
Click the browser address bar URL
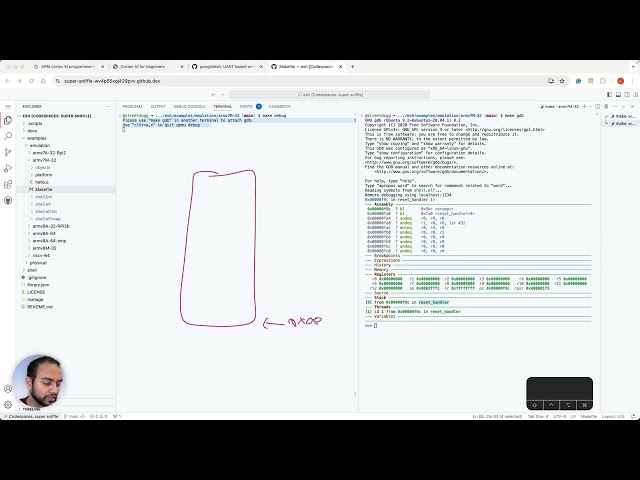pyautogui.click(x=112, y=81)
